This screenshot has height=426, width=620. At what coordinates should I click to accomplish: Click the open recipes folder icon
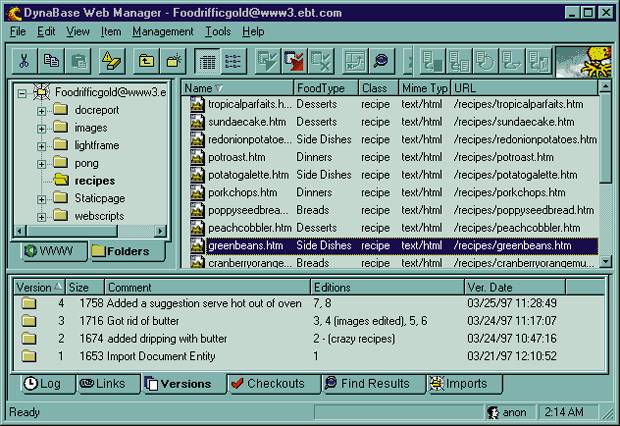61,180
